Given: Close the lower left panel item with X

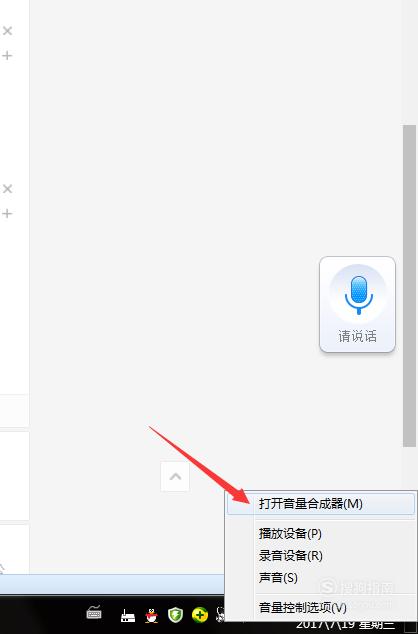Looking at the screenshot, I should coord(7,189).
